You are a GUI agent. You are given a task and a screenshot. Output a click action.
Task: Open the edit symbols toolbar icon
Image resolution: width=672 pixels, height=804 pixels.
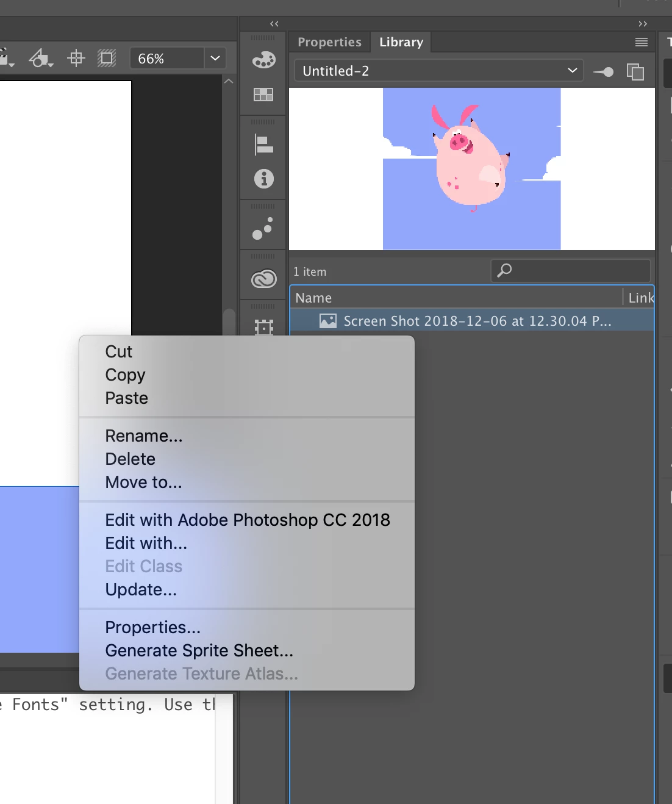click(x=41, y=58)
